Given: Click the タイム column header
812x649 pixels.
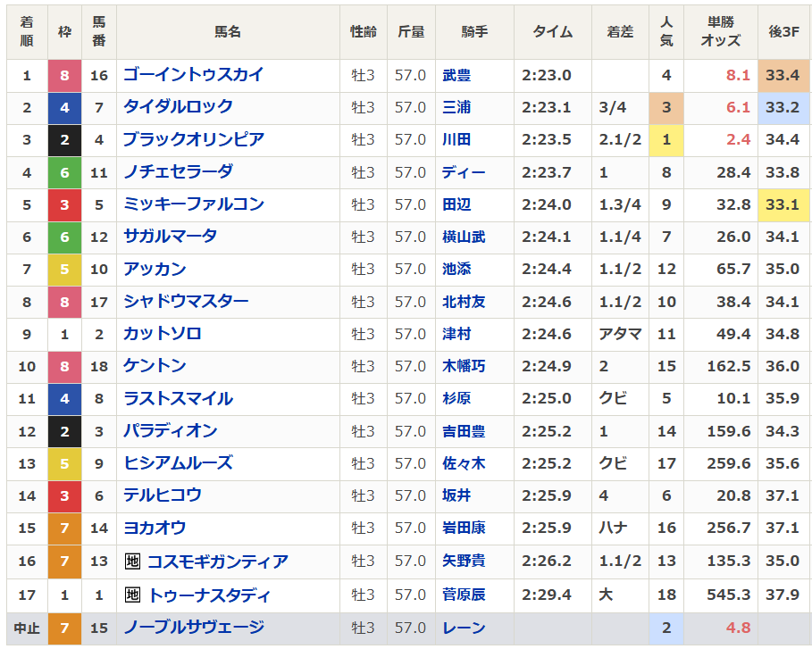Looking at the screenshot, I should click(x=553, y=32).
